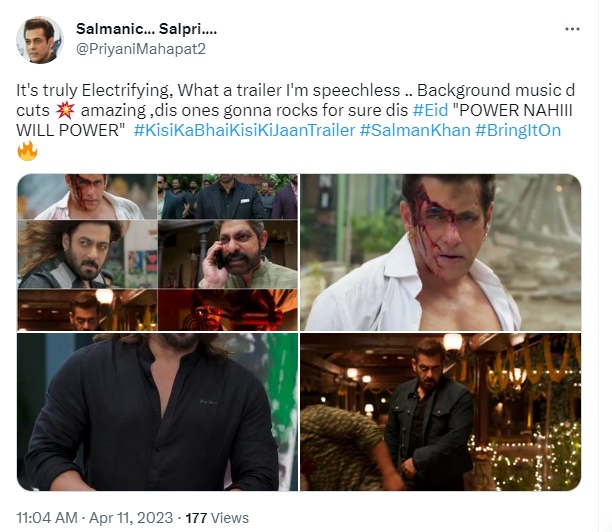612x532 pixels.
Task: Open the #Eid hashtag
Action: click(430, 113)
